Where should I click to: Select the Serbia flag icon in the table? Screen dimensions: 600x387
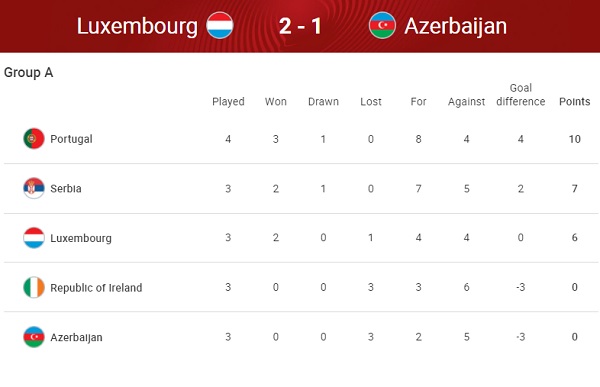34,188
